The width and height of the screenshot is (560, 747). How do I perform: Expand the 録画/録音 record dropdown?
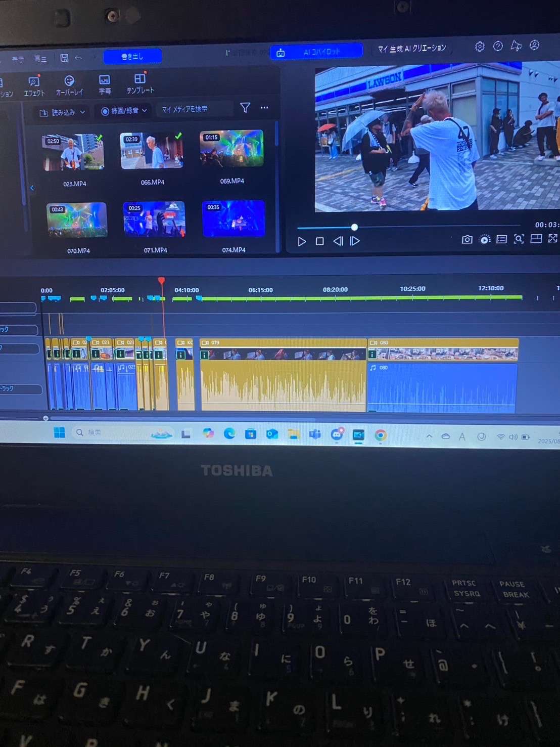(124, 111)
